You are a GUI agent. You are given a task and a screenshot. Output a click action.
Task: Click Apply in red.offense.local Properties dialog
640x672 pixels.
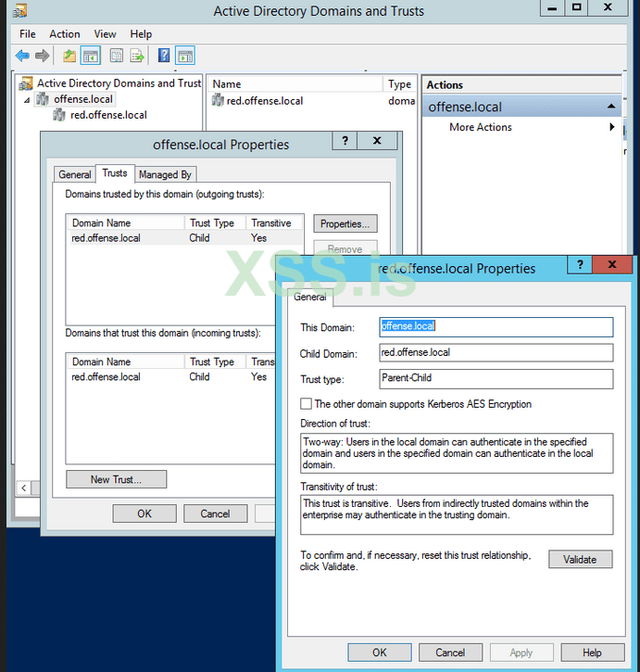[x=521, y=653]
